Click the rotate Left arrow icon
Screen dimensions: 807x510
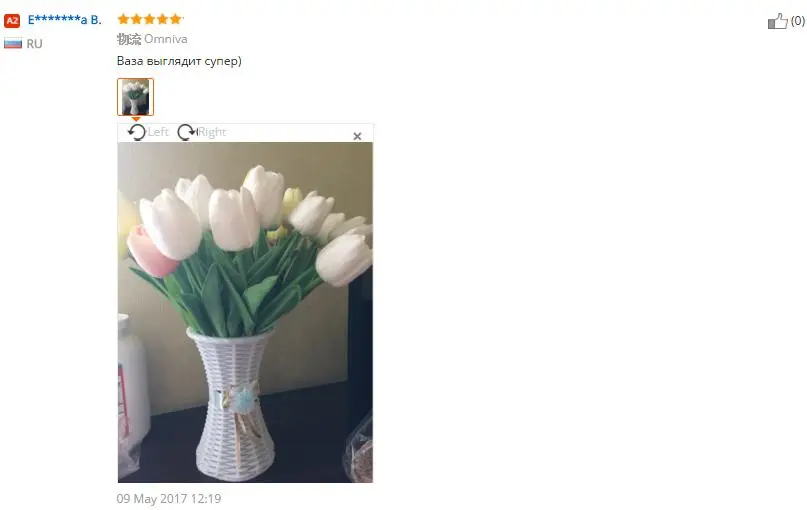(x=137, y=132)
